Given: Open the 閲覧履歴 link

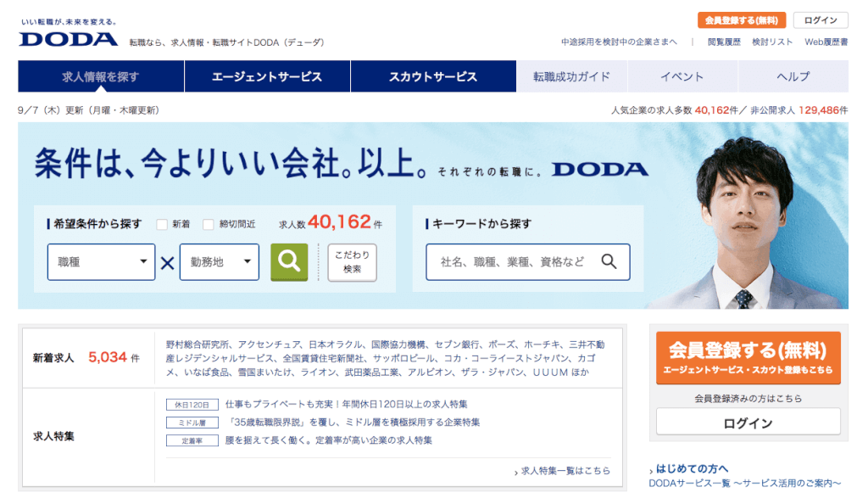Looking at the screenshot, I should tap(724, 42).
